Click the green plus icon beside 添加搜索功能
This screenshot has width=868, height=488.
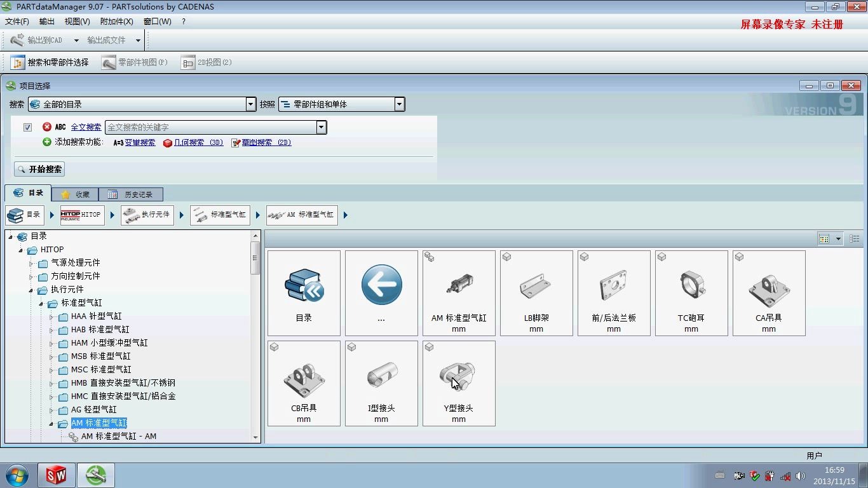coord(46,142)
